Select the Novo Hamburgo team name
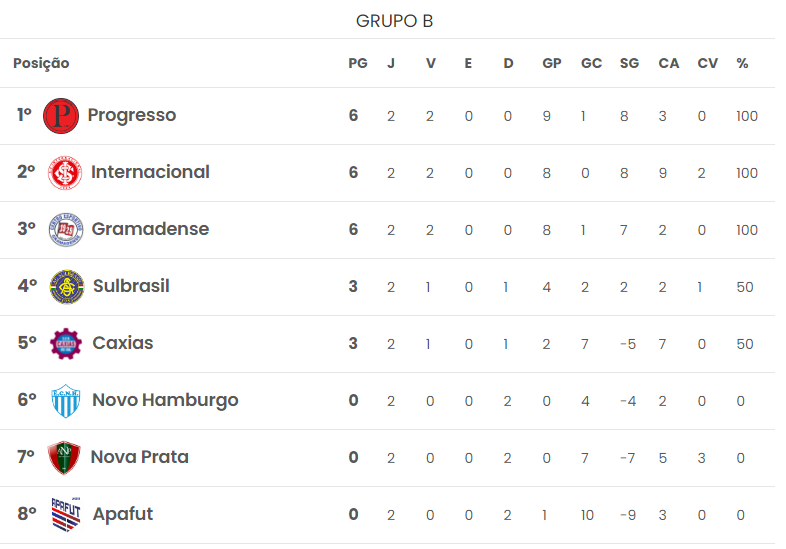This screenshot has width=786, height=549. tap(165, 401)
